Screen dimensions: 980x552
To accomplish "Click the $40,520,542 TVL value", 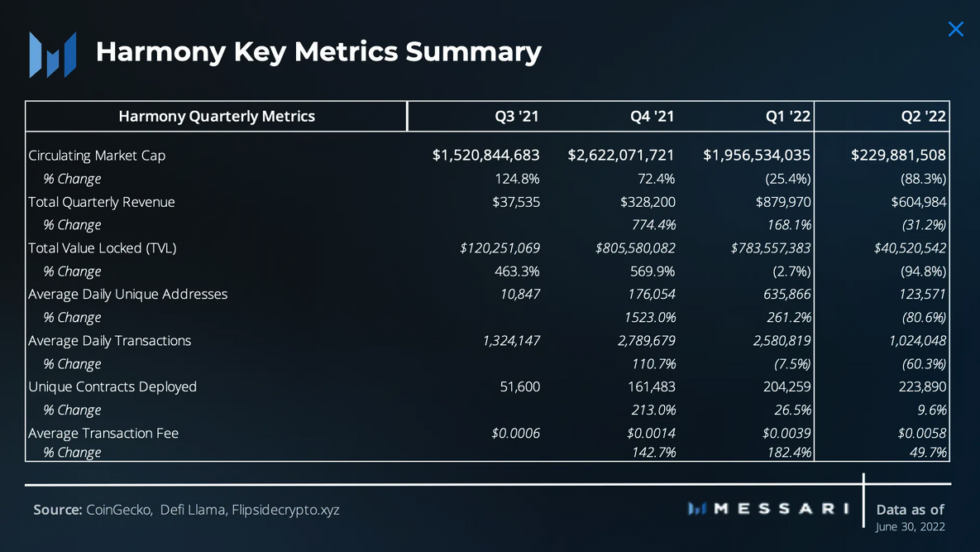I will coord(910,248).
